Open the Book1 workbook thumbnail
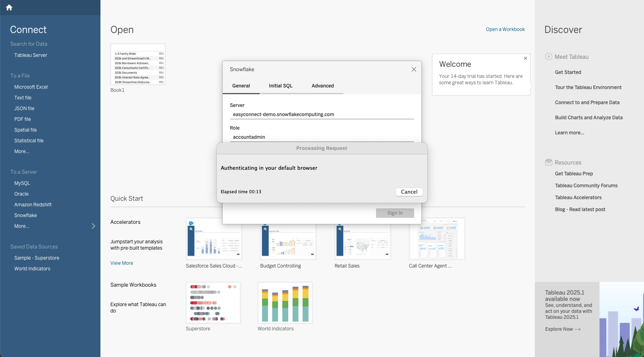This screenshot has width=644, height=357. (x=138, y=64)
